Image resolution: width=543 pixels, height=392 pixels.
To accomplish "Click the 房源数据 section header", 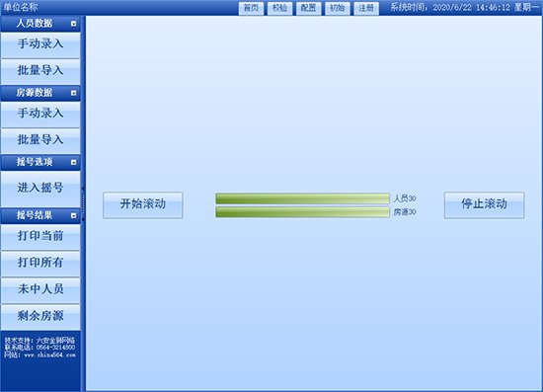I will click(x=40, y=93).
